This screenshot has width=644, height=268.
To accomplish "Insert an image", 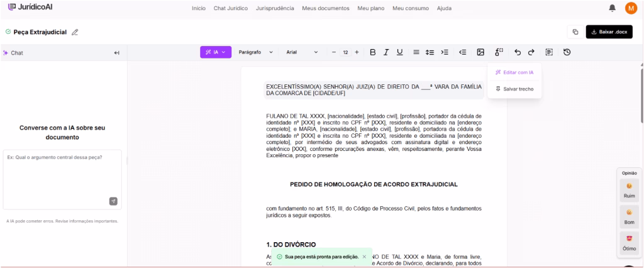I will 480,52.
